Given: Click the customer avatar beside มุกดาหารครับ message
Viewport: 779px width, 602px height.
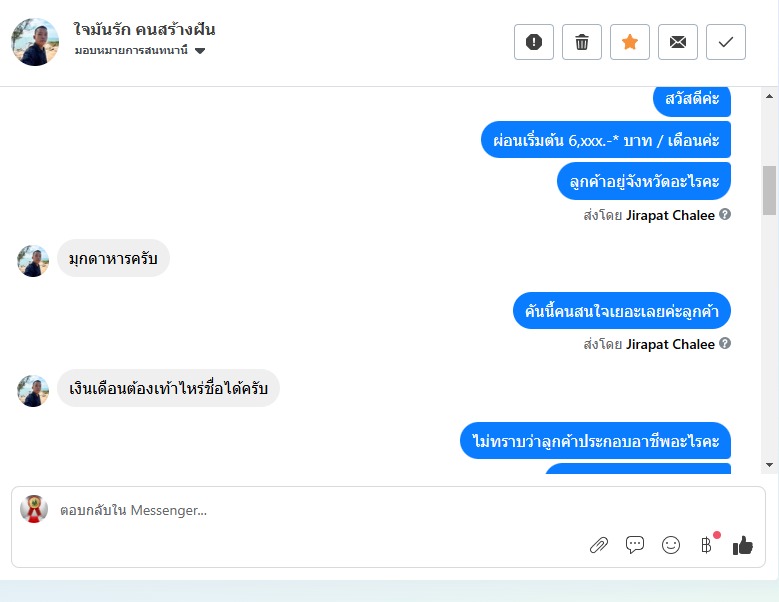Looking at the screenshot, I should (33, 261).
